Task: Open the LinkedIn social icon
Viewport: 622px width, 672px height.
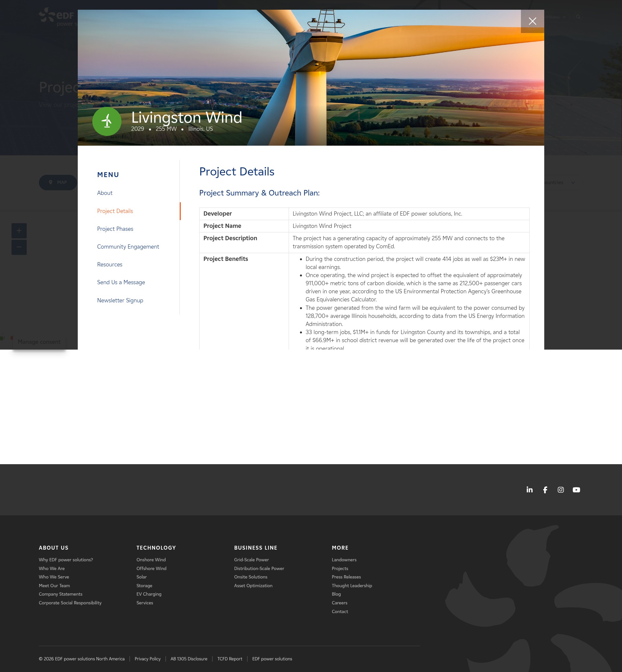Action: point(529,490)
